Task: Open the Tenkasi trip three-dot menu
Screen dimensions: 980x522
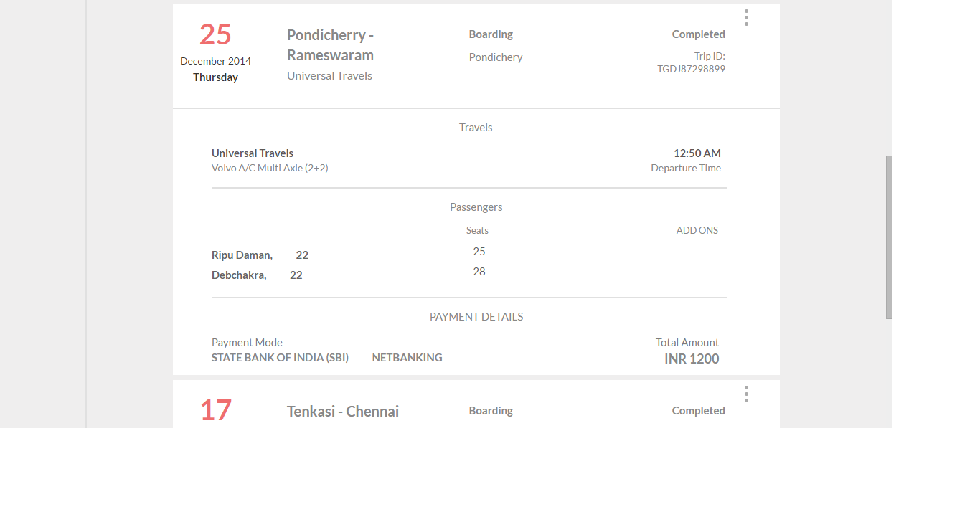Action: [746, 394]
